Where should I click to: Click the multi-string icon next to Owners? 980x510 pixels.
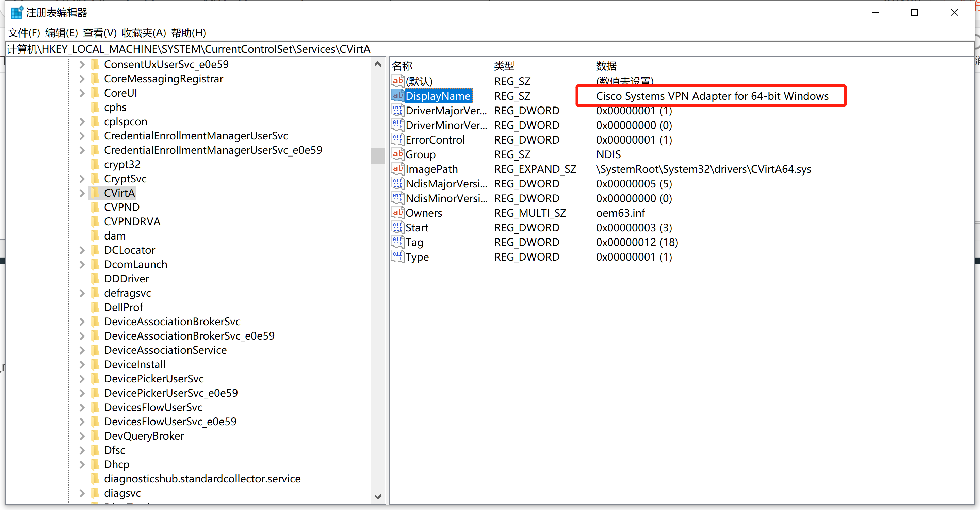398,213
